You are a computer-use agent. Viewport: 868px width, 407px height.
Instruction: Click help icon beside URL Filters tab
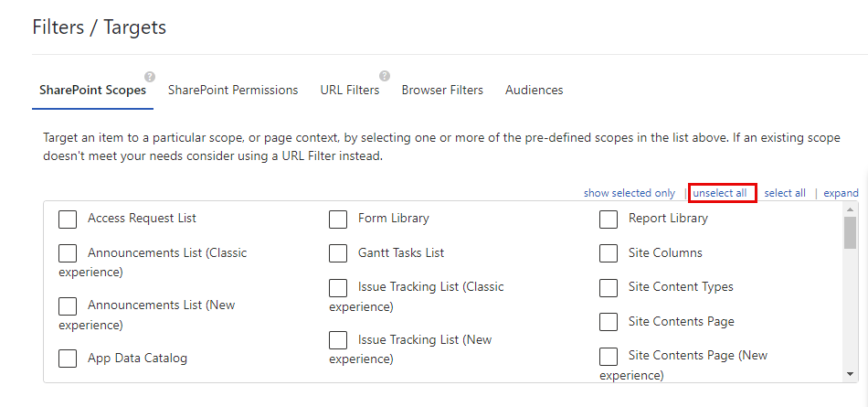[385, 76]
